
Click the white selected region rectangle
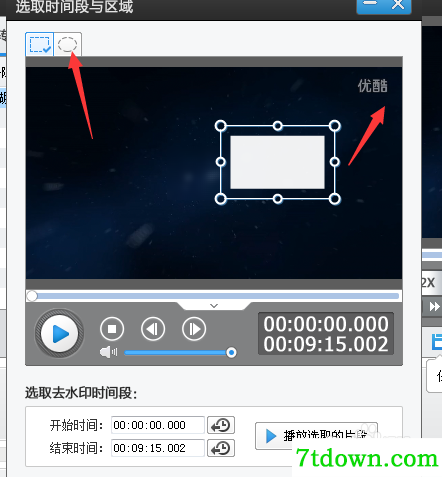pos(277,162)
